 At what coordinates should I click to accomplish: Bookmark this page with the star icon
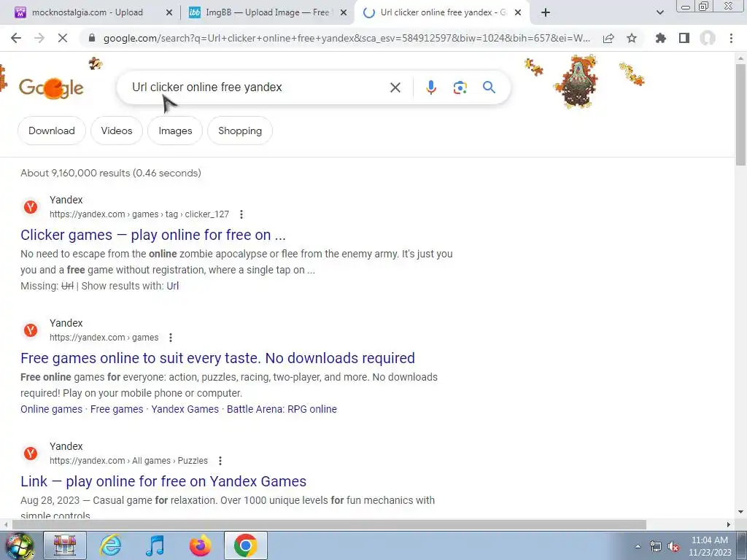tap(632, 38)
